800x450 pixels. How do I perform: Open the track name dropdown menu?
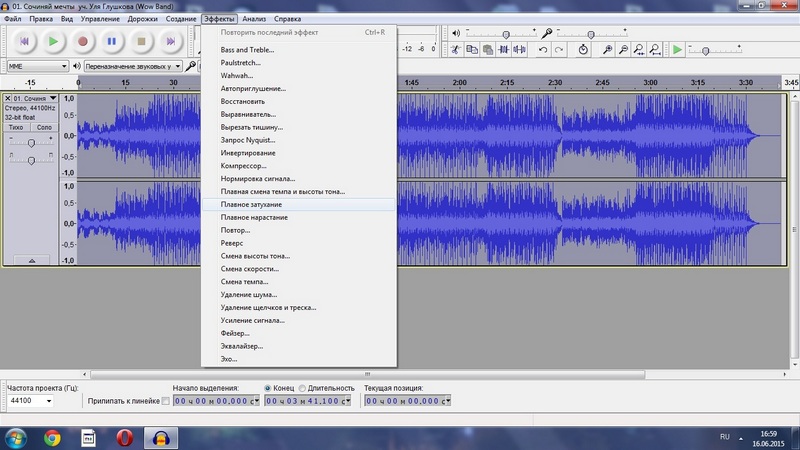(35, 98)
